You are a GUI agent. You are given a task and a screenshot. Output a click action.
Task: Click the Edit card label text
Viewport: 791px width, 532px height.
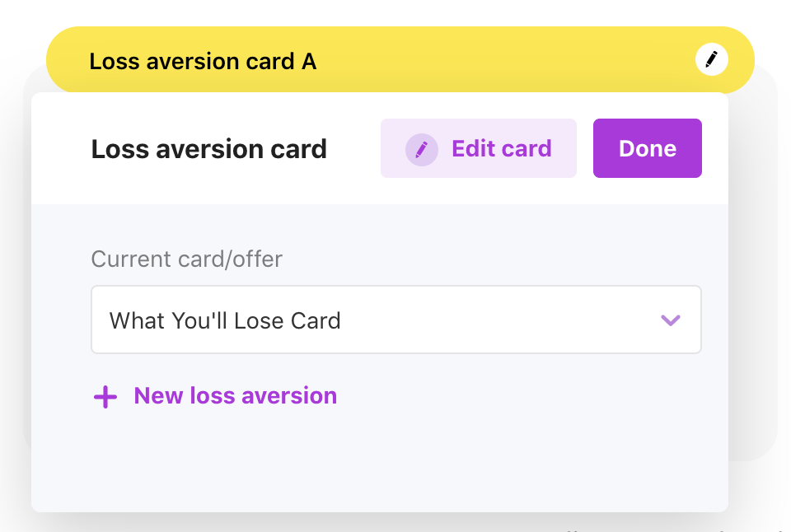coord(501,149)
